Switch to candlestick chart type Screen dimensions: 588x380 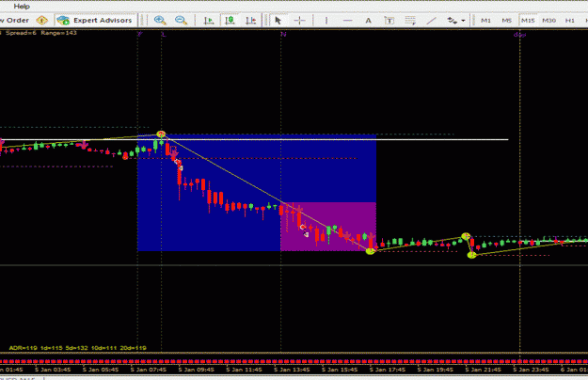coord(230,21)
